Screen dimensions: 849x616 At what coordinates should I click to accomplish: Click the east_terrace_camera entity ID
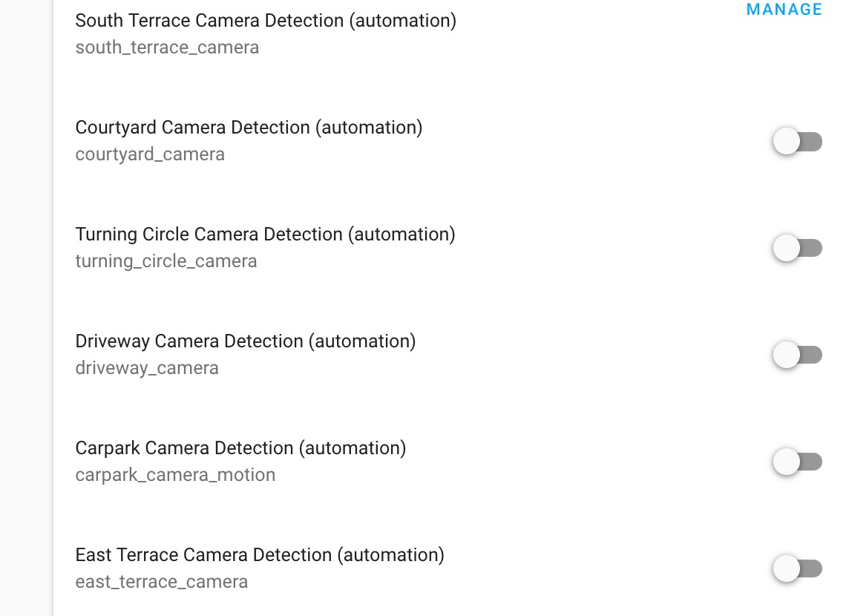162,581
